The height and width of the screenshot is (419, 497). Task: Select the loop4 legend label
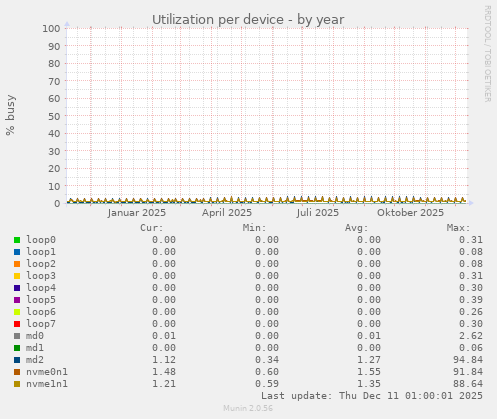(41, 288)
